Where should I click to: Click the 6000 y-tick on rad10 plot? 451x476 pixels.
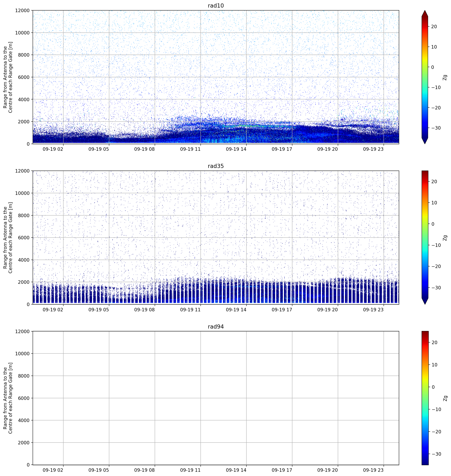24,77
